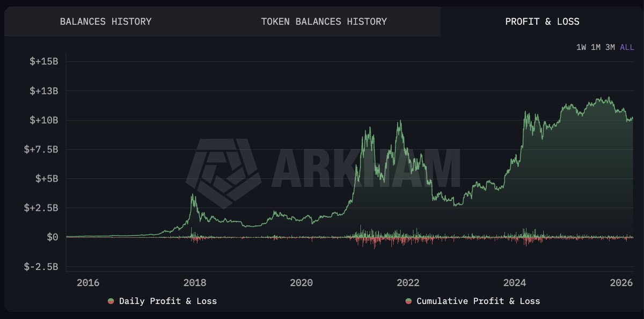The height and width of the screenshot is (319, 644).
Task: Click the chart's 2021 profit spike
Action: tap(369, 126)
